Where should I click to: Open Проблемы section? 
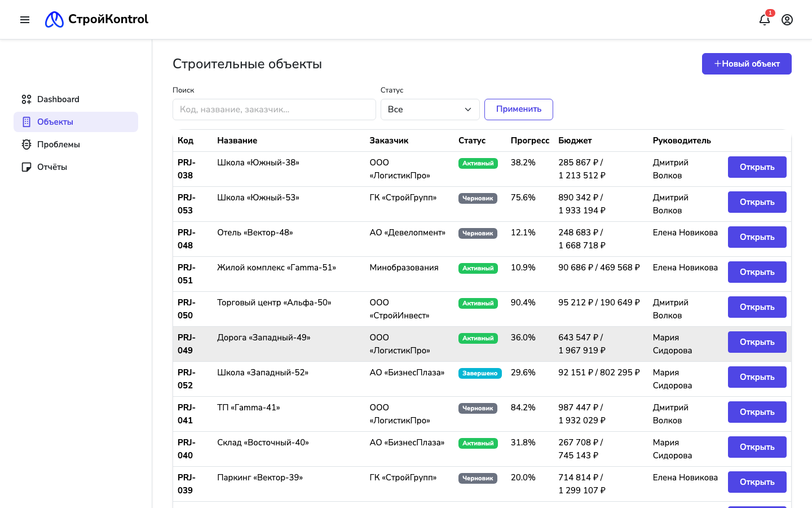click(76, 144)
